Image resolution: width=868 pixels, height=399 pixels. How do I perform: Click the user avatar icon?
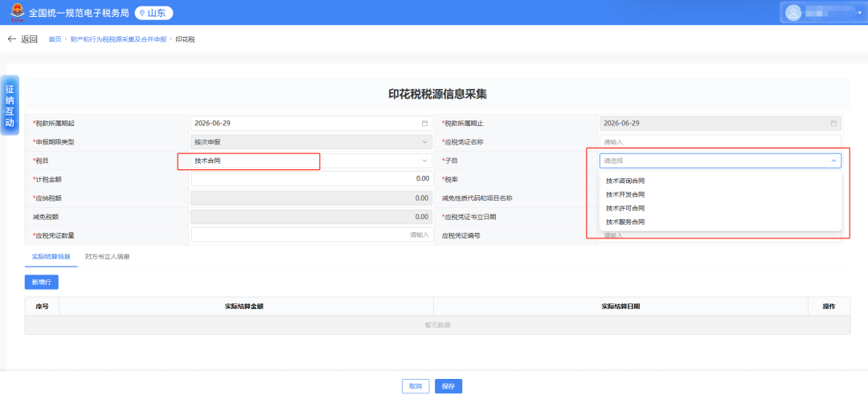click(793, 13)
